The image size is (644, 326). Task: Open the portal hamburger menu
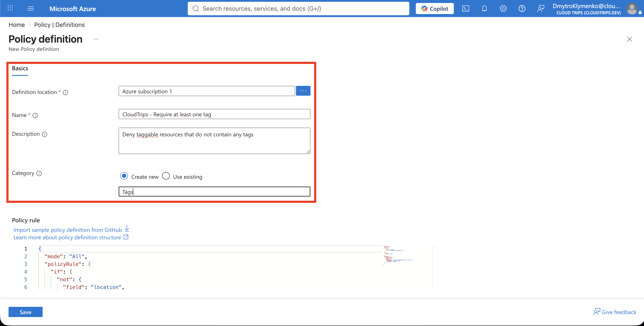click(x=30, y=9)
